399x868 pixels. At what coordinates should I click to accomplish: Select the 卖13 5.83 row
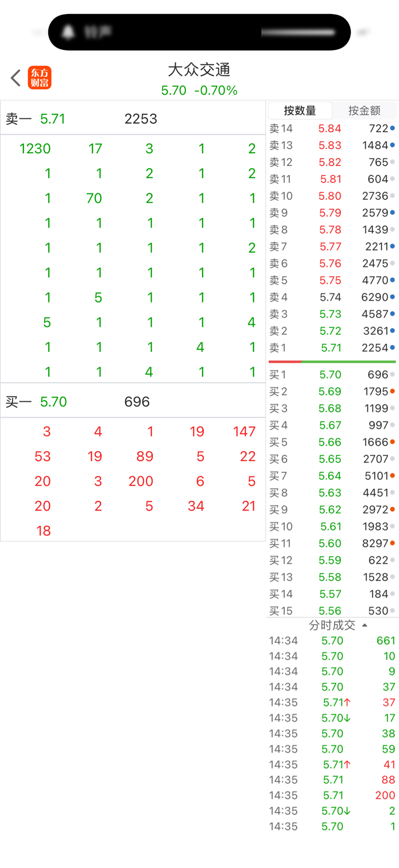(x=332, y=146)
